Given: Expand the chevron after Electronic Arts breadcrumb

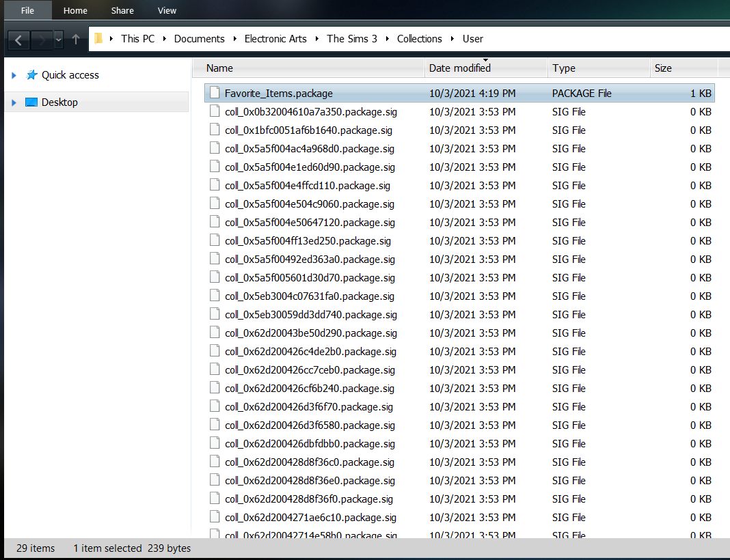Looking at the screenshot, I should pyautogui.click(x=316, y=39).
